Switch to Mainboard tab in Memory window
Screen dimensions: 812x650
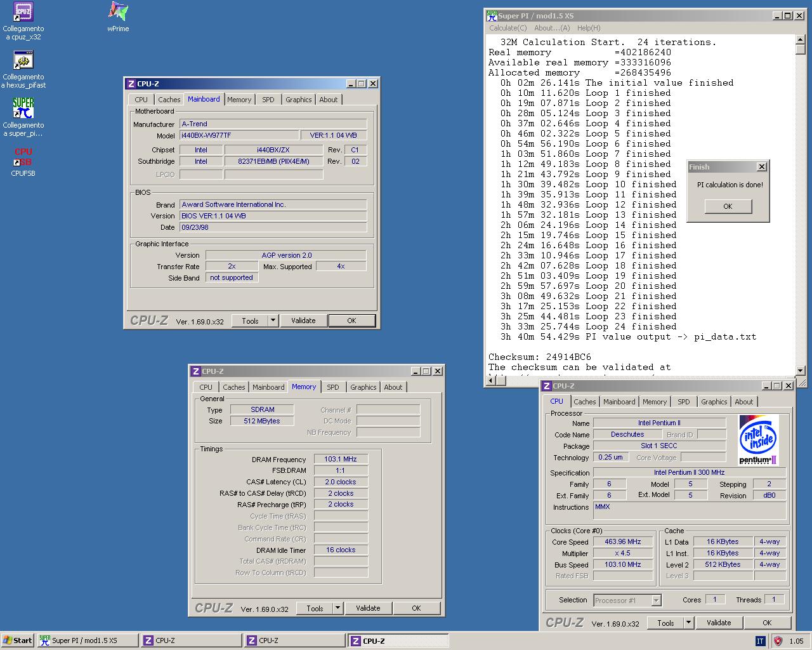[x=269, y=387]
